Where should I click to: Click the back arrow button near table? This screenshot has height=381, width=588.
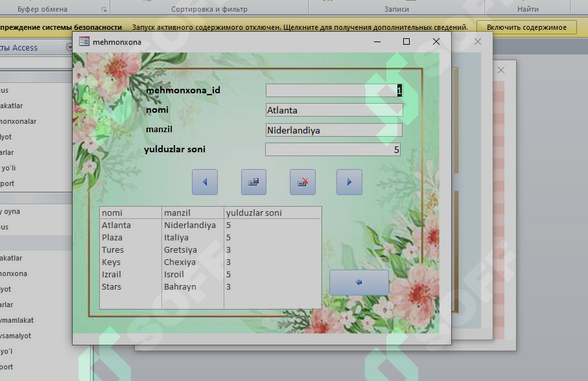coord(359,282)
